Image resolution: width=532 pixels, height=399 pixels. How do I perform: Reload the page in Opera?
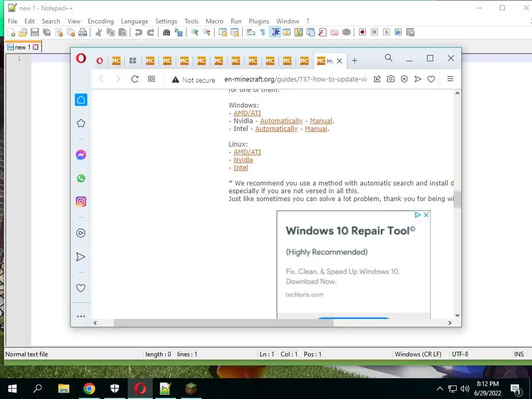pos(135,79)
